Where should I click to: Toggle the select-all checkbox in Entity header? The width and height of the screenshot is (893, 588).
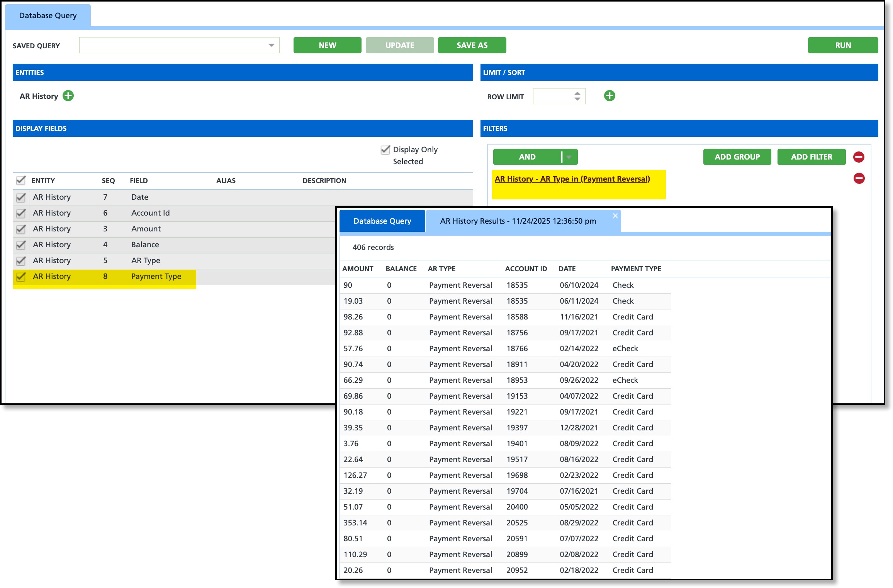(21, 180)
